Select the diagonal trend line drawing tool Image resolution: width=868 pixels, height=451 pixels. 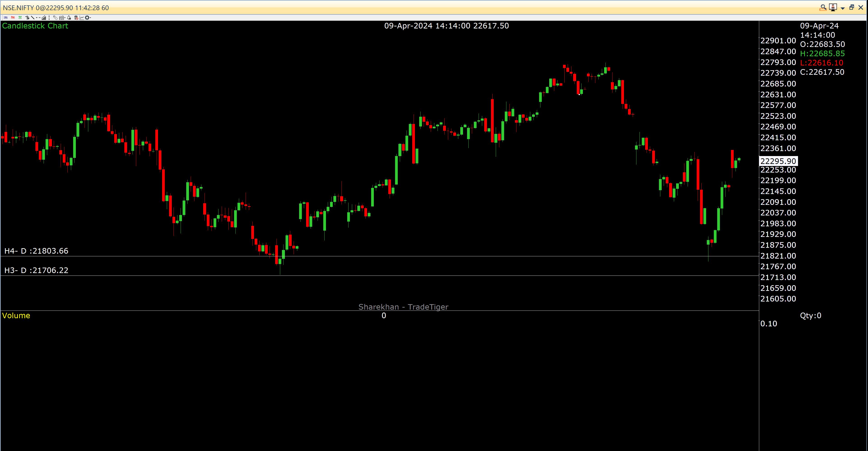pos(33,18)
